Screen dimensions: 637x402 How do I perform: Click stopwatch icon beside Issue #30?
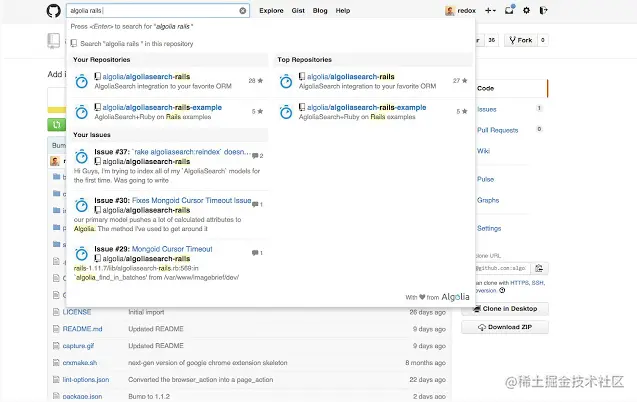[82, 205]
